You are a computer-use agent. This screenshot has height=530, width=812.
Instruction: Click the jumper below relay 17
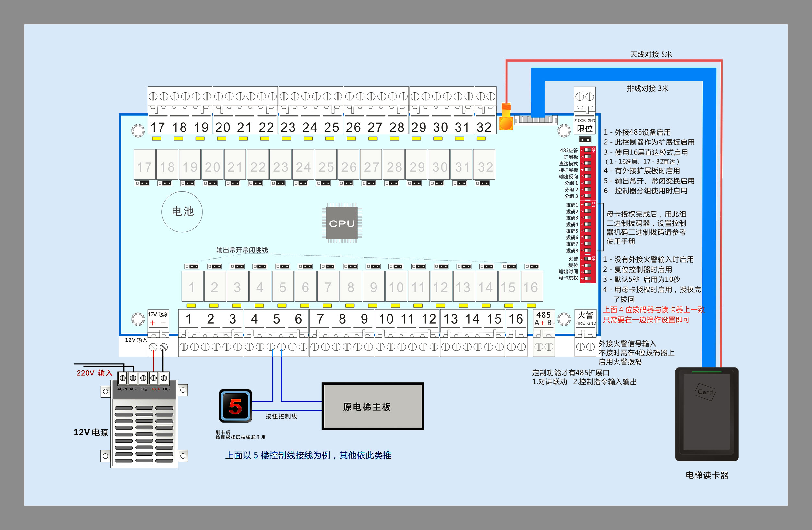[142, 183]
